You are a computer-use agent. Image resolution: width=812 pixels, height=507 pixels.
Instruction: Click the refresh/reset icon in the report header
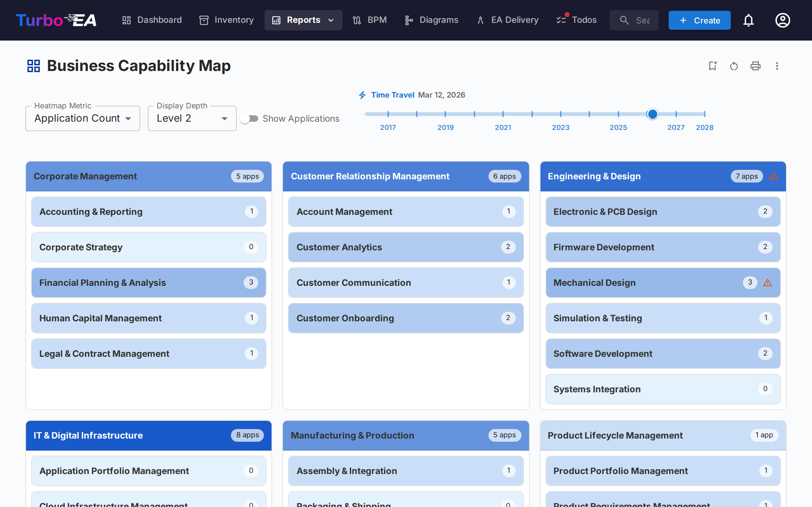pos(734,66)
